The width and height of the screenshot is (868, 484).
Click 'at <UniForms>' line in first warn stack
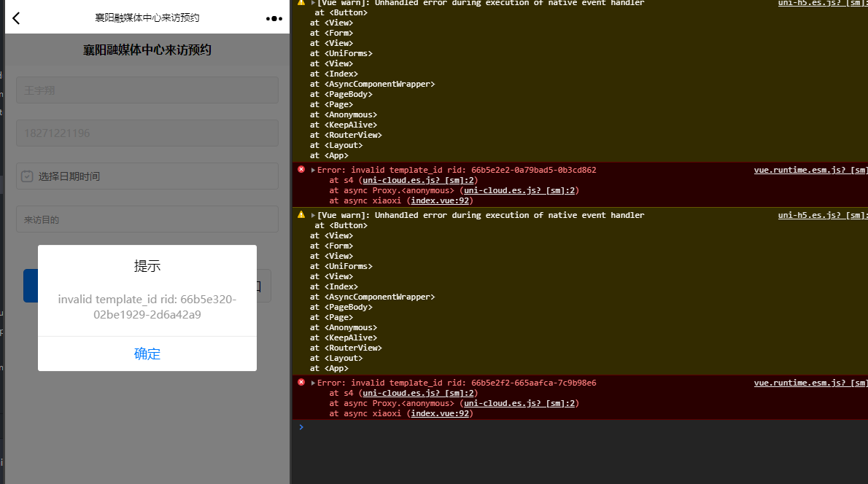[341, 54]
